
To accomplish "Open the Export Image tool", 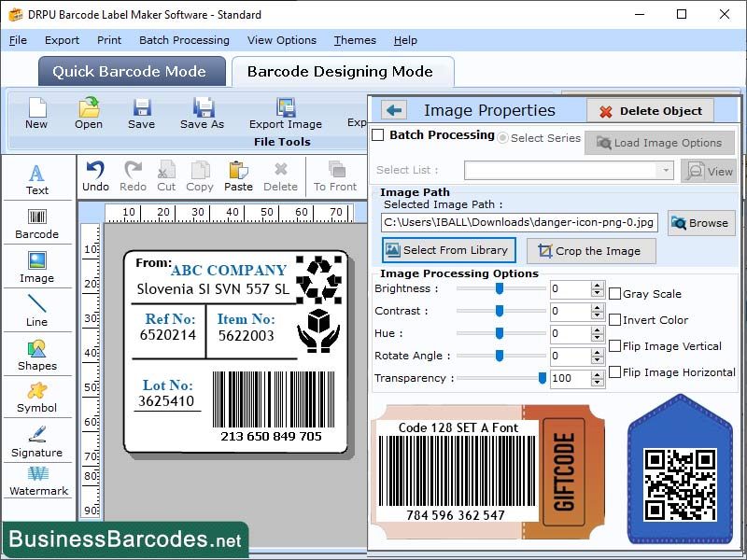I will pos(286,114).
